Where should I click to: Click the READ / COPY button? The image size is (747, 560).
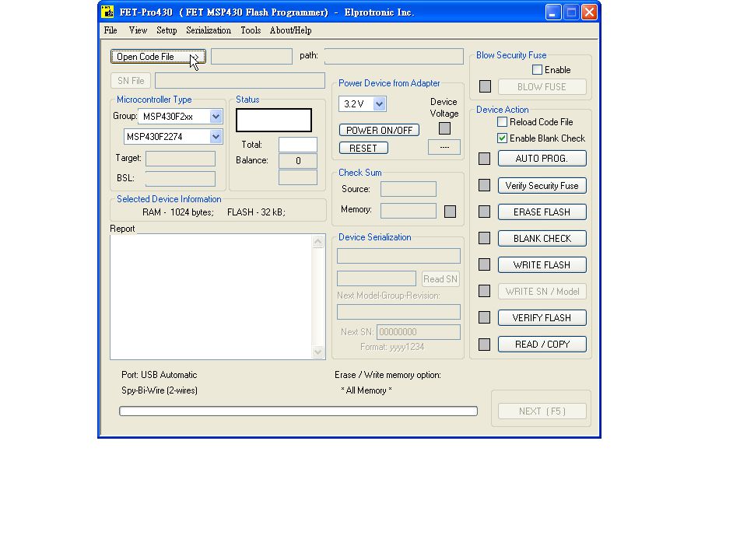[x=542, y=345]
